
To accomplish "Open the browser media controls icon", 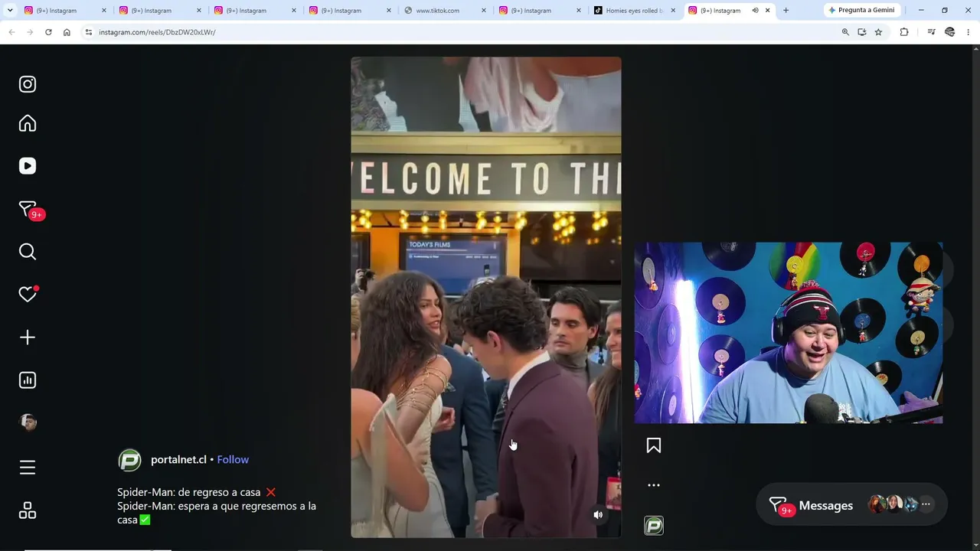I will pyautogui.click(x=931, y=32).
